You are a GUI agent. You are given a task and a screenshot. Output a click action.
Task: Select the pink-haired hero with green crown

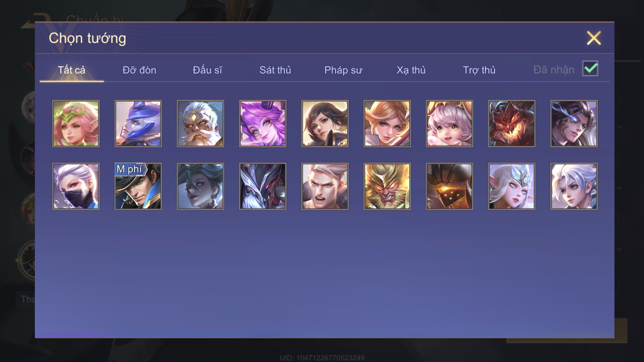point(76,124)
